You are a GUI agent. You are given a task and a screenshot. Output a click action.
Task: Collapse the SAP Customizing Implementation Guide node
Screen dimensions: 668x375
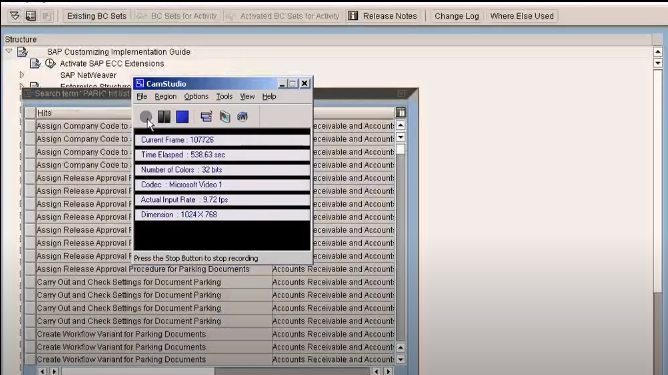pyautogui.click(x=9, y=51)
